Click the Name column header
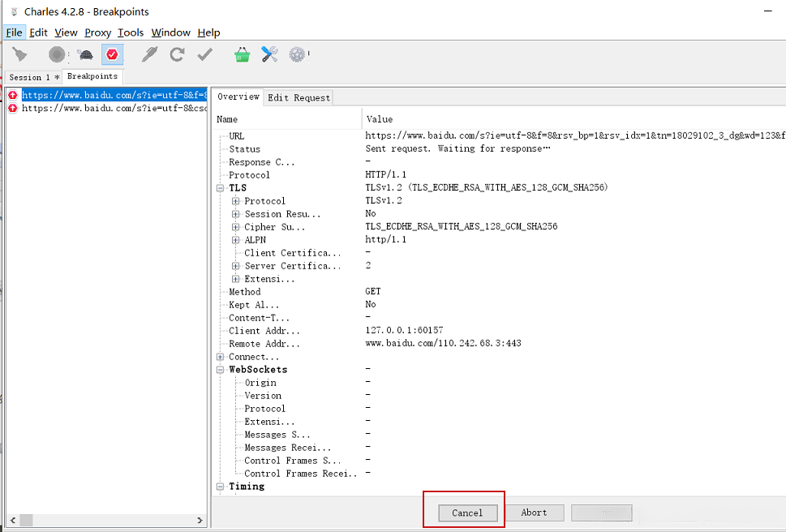 coord(286,119)
